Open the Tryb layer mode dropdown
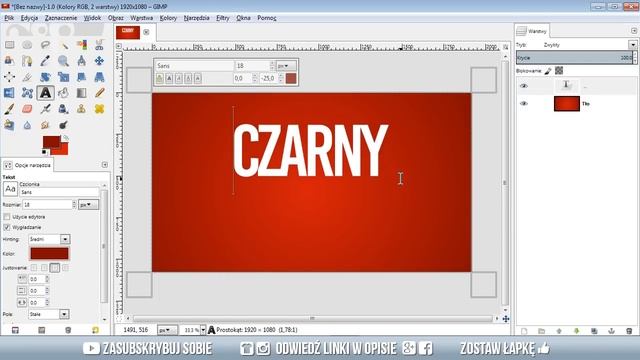The height and width of the screenshot is (360, 640). (x=632, y=44)
